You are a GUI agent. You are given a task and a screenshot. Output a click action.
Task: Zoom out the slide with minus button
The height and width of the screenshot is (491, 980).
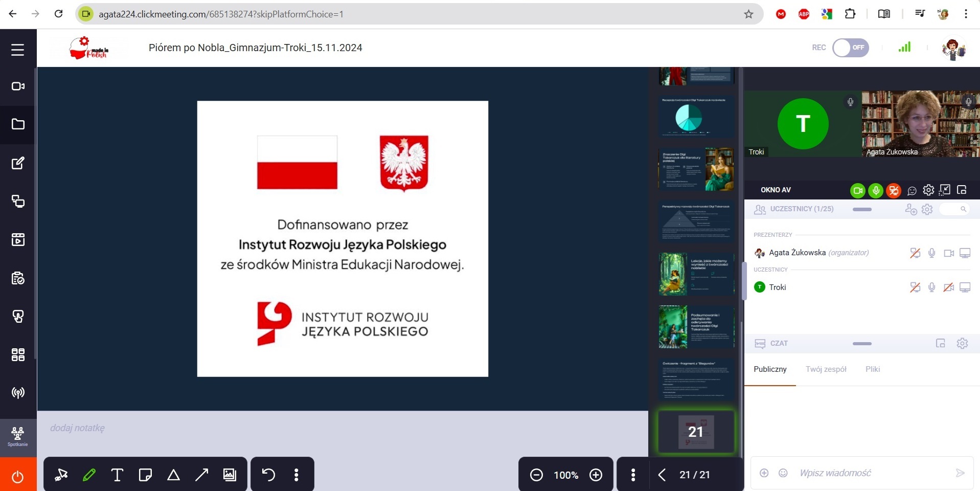pos(536,475)
